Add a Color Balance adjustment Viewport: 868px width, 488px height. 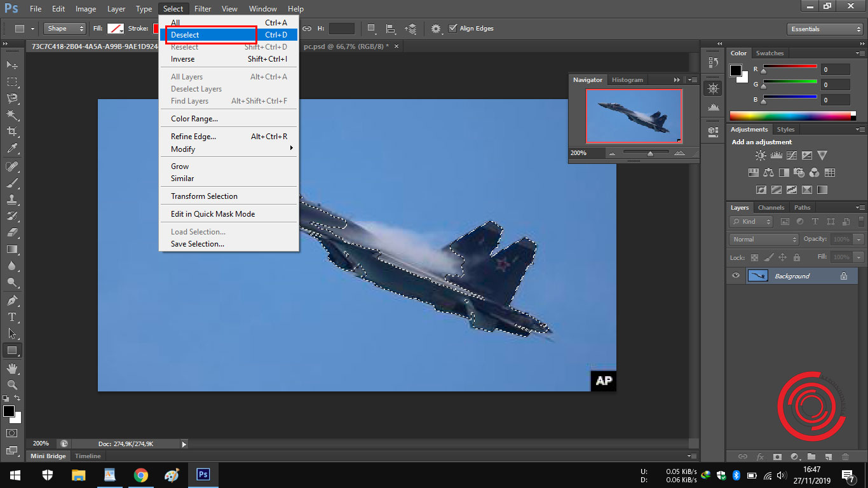(x=769, y=172)
